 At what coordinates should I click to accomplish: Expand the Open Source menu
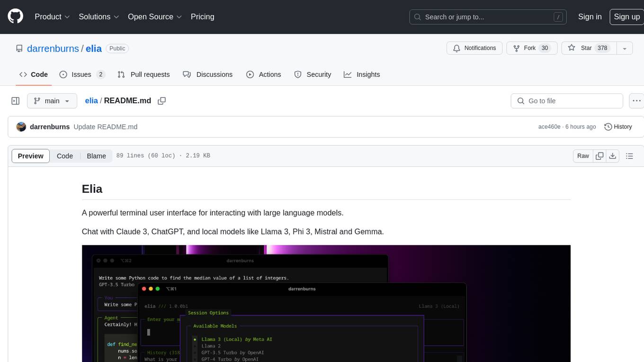155,17
